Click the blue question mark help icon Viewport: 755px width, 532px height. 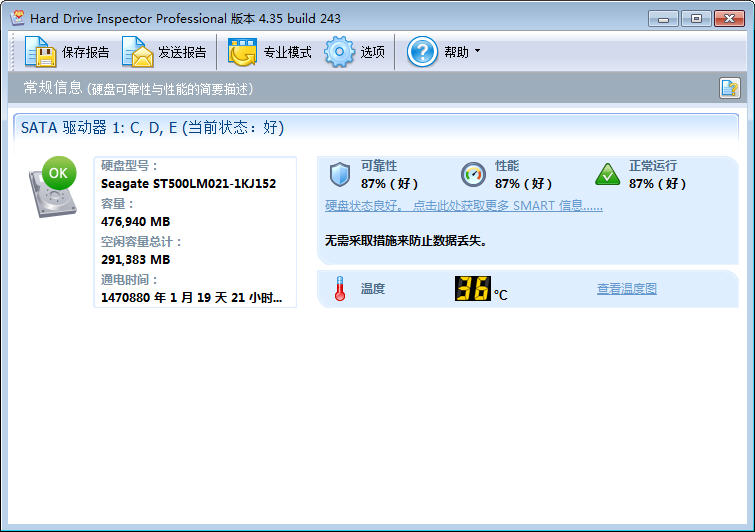[422, 52]
